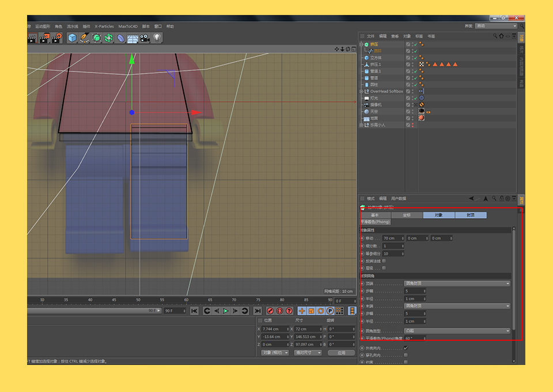Viewport: 553px width, 392px height.
Task: Click Object Manager home path icon
Action: (x=501, y=36)
